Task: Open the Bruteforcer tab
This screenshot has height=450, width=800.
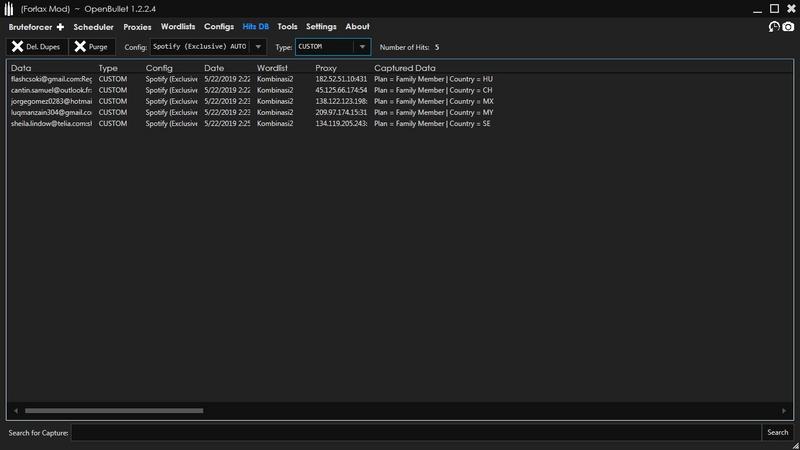Action: [x=30, y=27]
